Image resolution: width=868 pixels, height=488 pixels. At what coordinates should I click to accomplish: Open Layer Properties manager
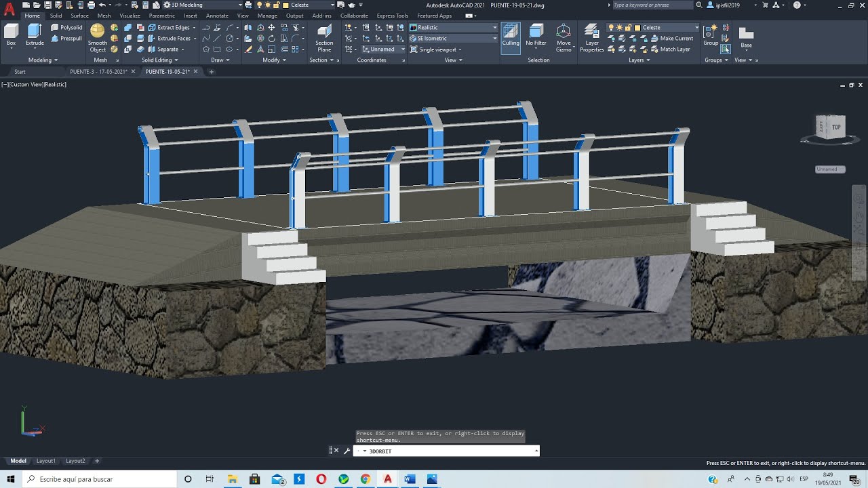(x=592, y=38)
